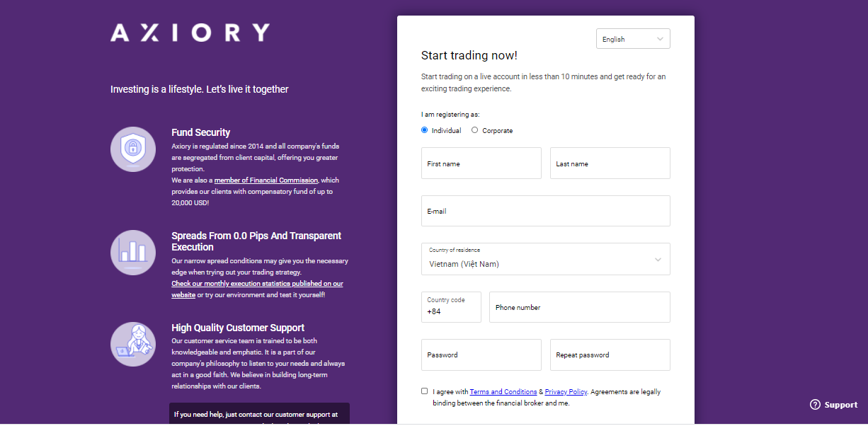The image size is (868, 426).
Task: Click the AXIORY logo
Action: (x=190, y=33)
